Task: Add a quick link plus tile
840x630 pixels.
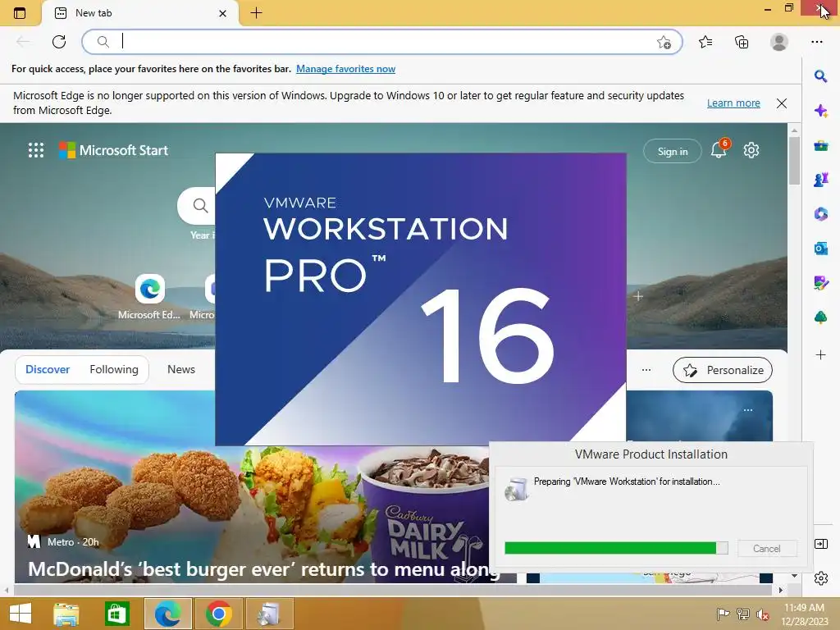Action: coord(638,296)
